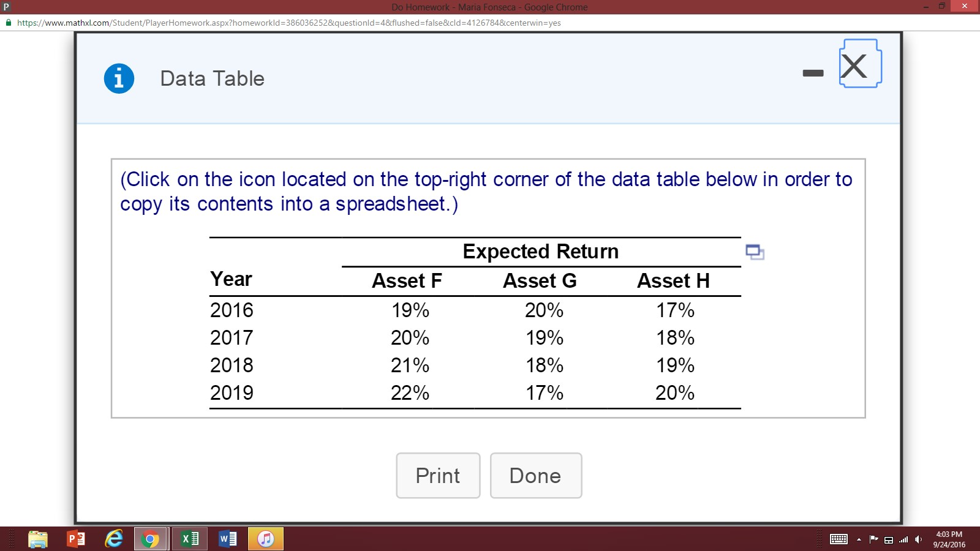This screenshot has width=980, height=551.
Task: Click the Action Center flag icon
Action: (873, 539)
